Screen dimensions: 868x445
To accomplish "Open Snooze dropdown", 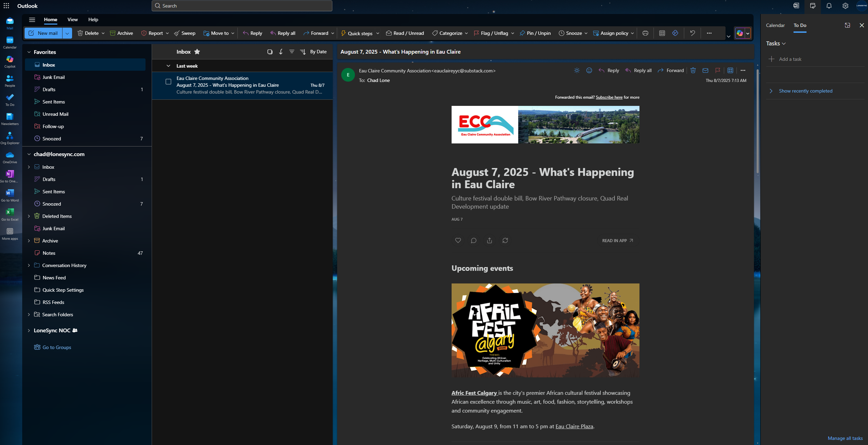I will [x=586, y=33].
